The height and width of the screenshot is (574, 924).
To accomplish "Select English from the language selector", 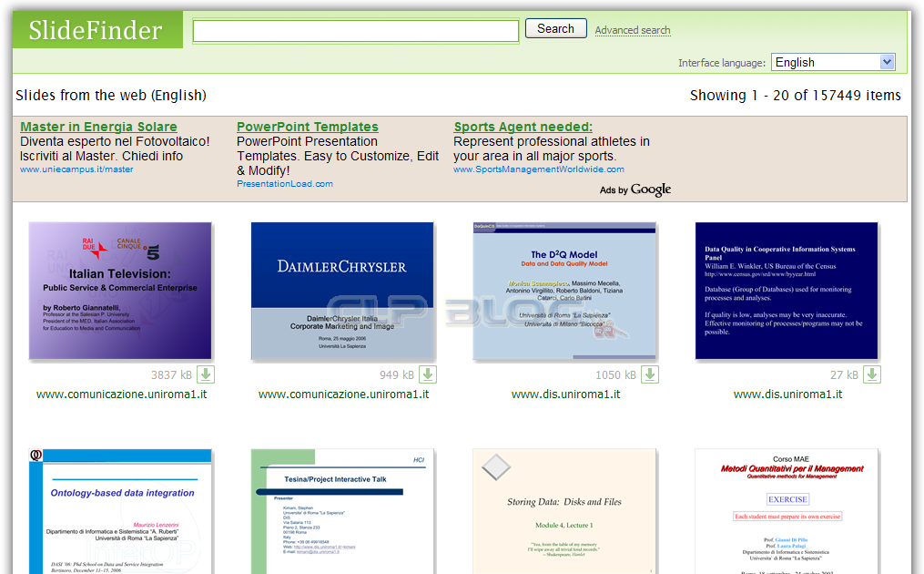I will tap(832, 62).
